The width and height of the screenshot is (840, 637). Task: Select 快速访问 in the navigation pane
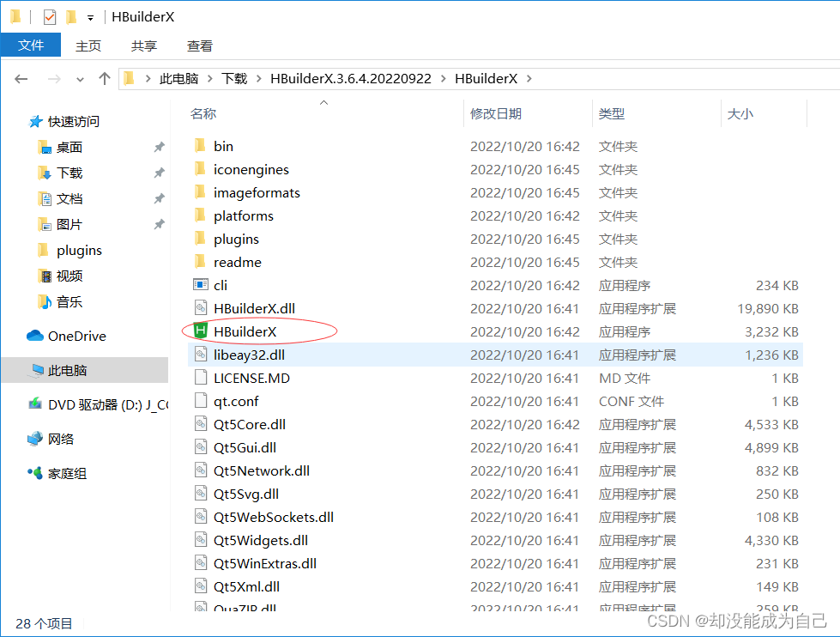pos(74,122)
